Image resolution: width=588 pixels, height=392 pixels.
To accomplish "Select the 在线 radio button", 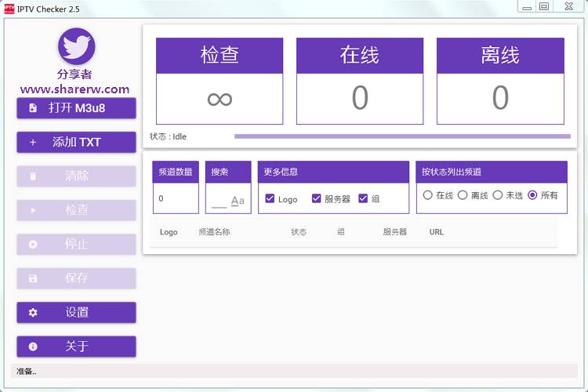I will (427, 195).
